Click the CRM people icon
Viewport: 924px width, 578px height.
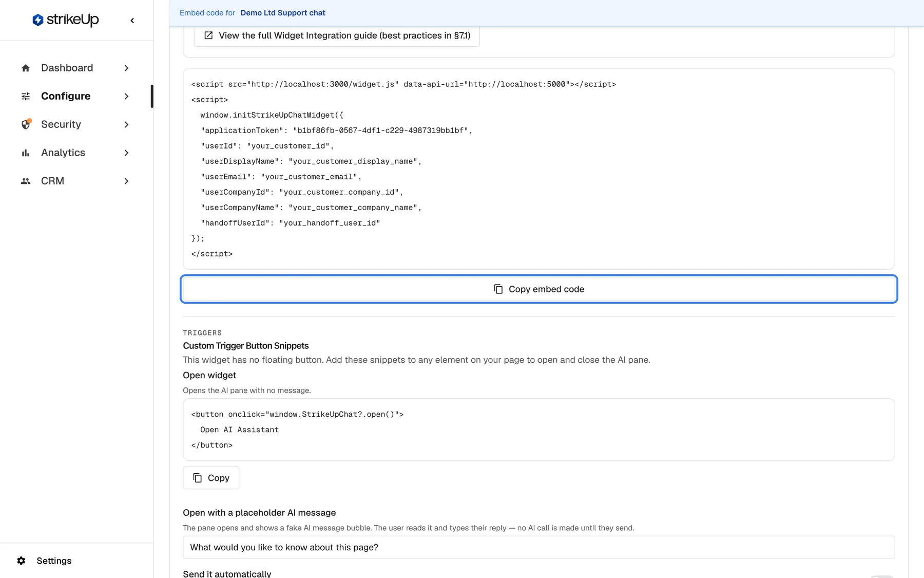[x=26, y=181]
